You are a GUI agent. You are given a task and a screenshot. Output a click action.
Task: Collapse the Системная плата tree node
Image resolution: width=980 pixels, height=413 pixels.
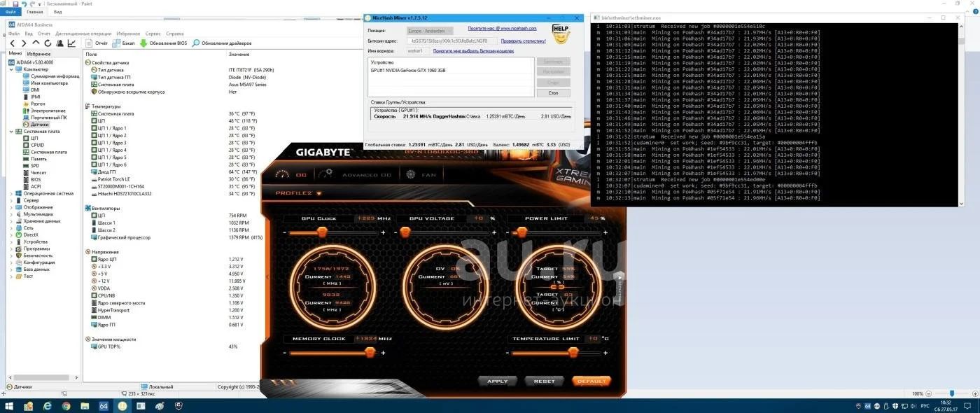(x=10, y=132)
